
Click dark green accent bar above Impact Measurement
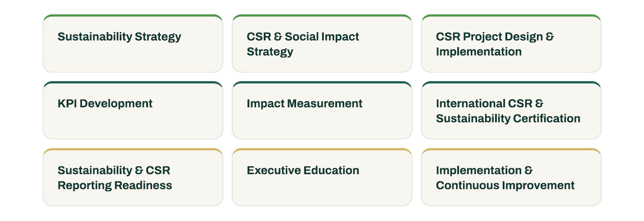tap(322, 83)
